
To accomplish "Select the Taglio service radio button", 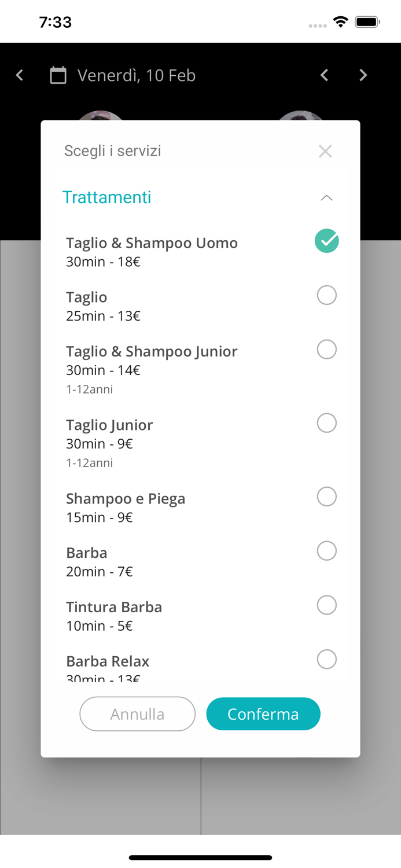I will [x=327, y=295].
